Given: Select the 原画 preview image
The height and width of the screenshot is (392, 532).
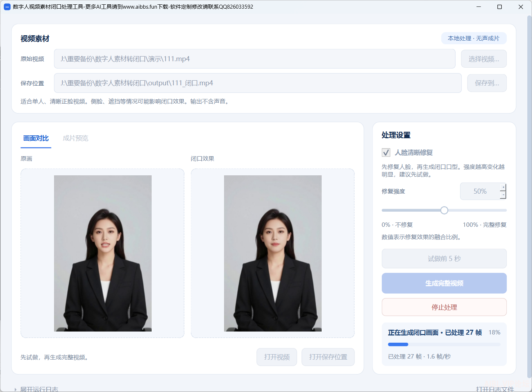Looking at the screenshot, I should (x=103, y=253).
